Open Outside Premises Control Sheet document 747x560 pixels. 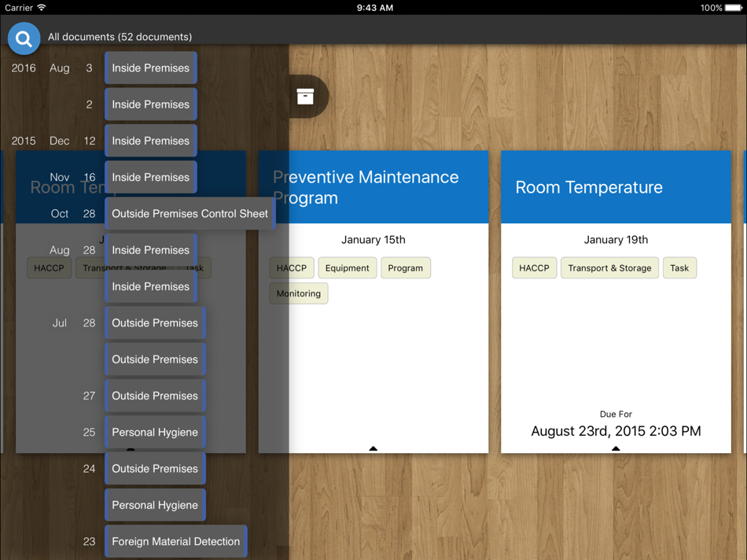[x=190, y=213]
